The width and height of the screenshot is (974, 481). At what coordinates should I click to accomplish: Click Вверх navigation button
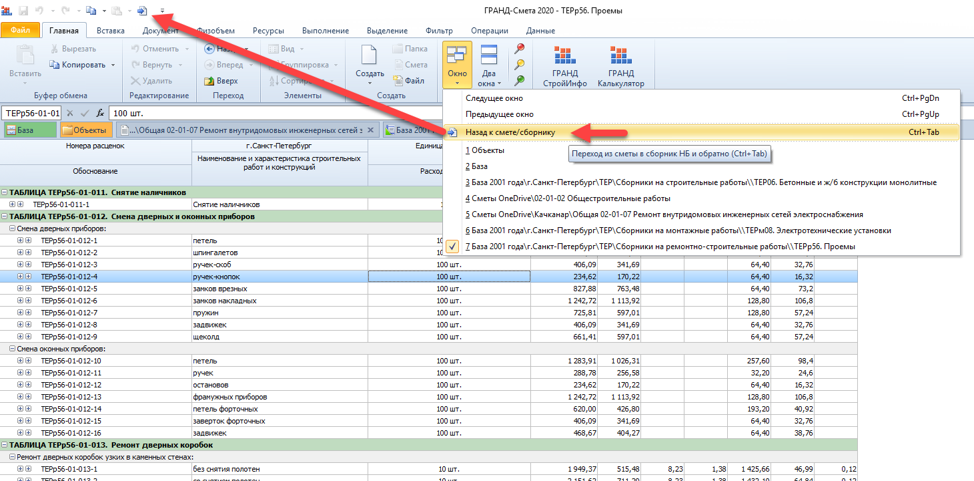point(222,81)
